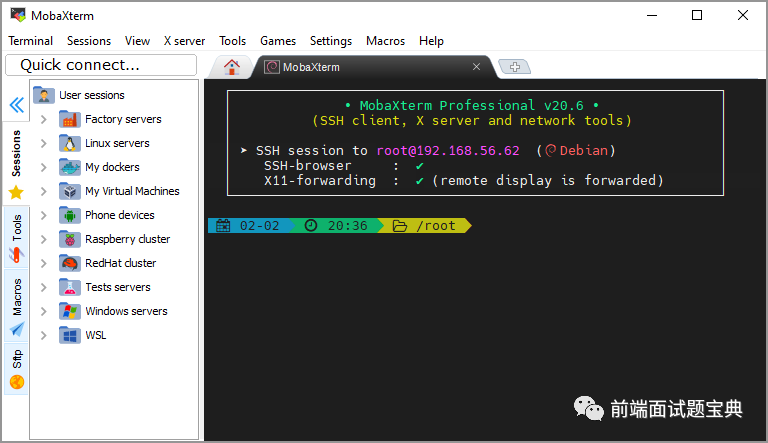Viewport: 768px width, 443px height.
Task: Click the 02-02 date segment in prompt
Action: pos(259,225)
